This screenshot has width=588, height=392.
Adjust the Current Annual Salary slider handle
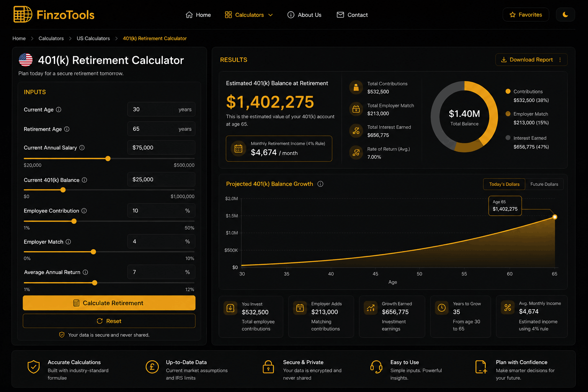[x=108, y=158]
